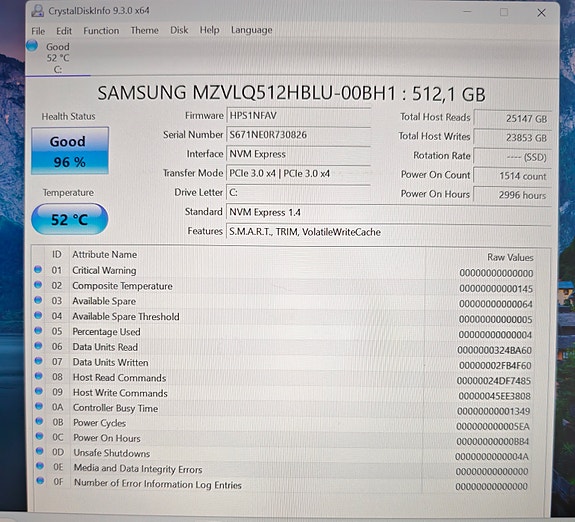Click the Firmware HPS1NFAV field
The width and height of the screenshot is (575, 522).
[299, 116]
